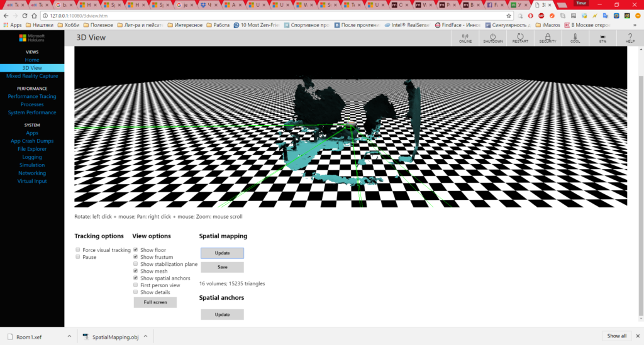The image size is (644, 345).
Task: Open Room1.xef download options arrow
Action: 69,336
